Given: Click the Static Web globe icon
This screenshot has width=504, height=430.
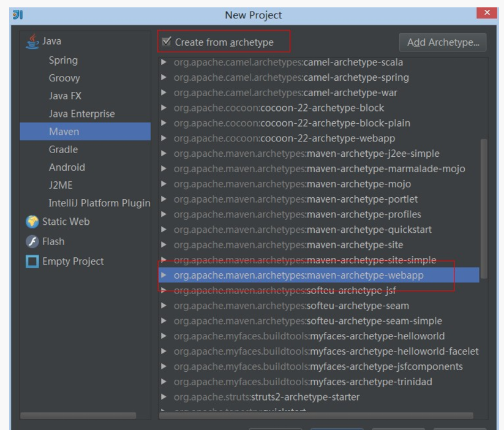Looking at the screenshot, I should (32, 222).
